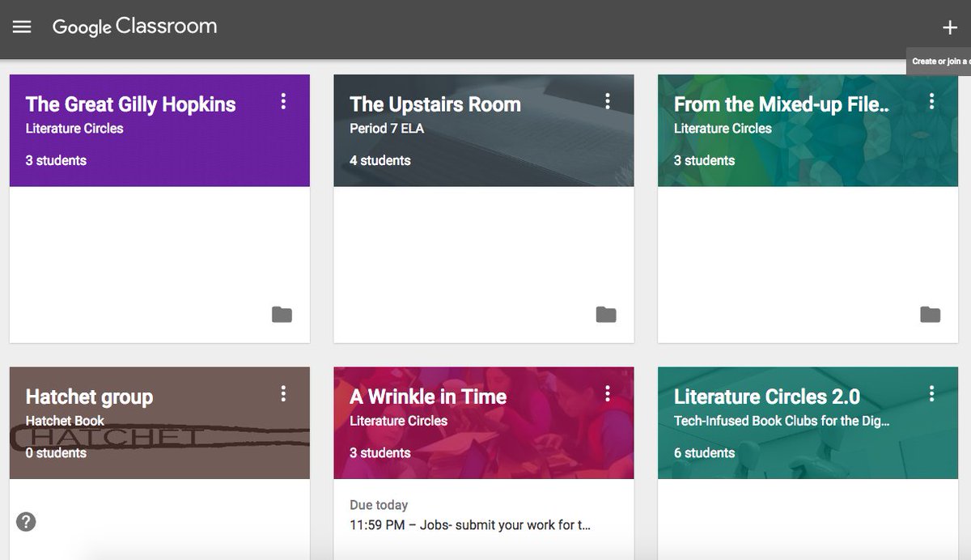This screenshot has height=560, width=971.
Task: Open Drive folder for The Upstairs Room
Action: [x=606, y=314]
